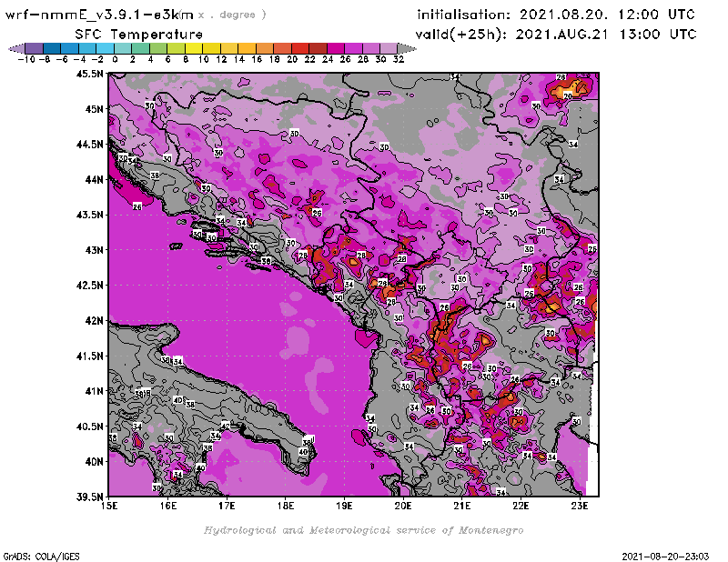Click the 45N latitude label
The width and height of the screenshot is (728, 562).
click(x=94, y=109)
